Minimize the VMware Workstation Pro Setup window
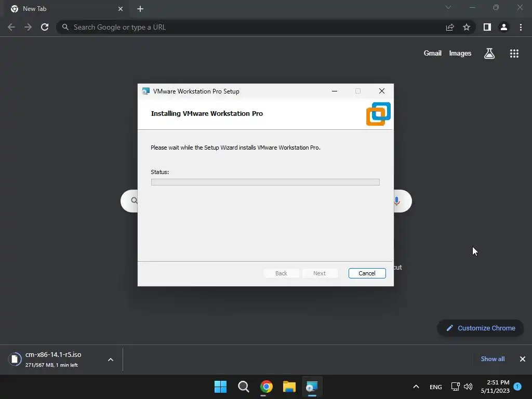The image size is (532, 399). click(x=335, y=91)
